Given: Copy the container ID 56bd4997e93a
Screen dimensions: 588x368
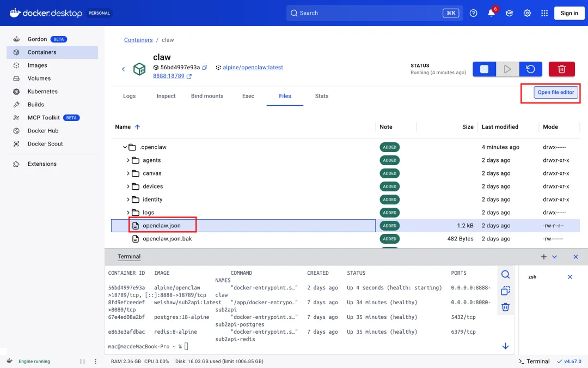Looking at the screenshot, I should pos(205,68).
